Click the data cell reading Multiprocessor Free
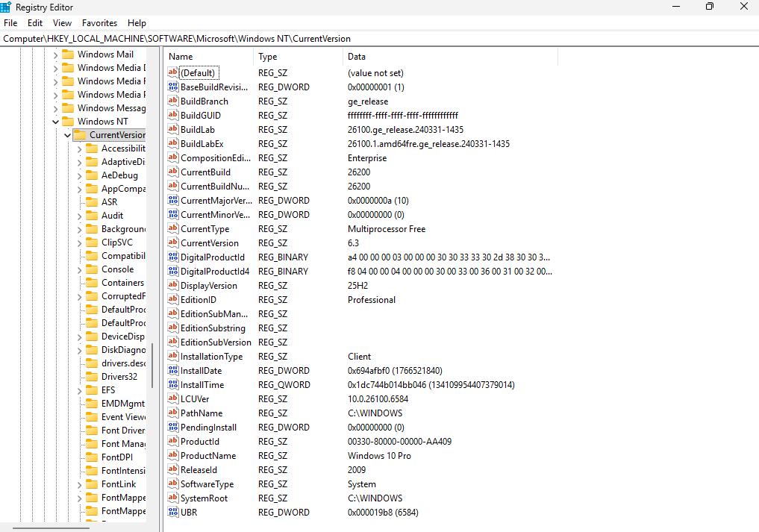This screenshot has height=532, width=759. [387, 228]
